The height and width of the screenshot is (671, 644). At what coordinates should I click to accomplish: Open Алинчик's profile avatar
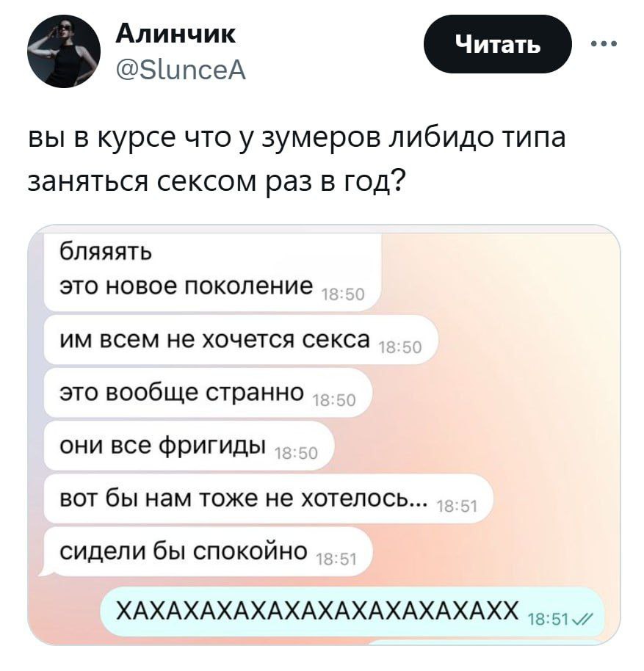64,51
